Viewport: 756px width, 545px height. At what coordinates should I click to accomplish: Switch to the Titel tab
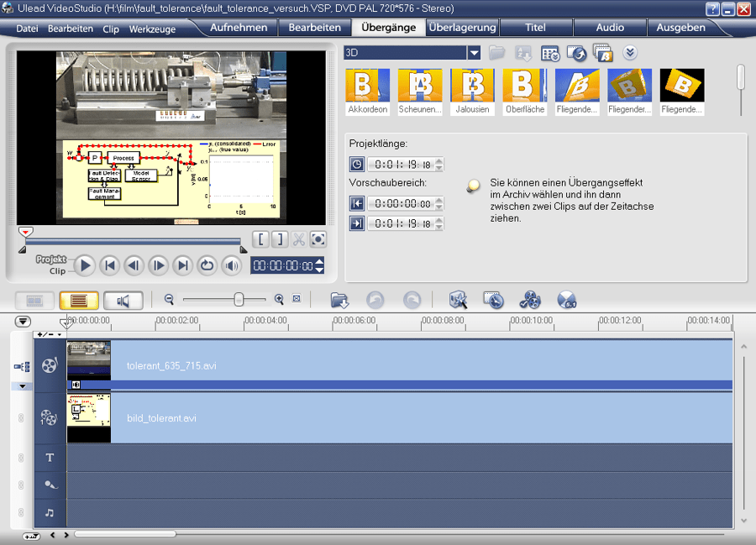pyautogui.click(x=535, y=27)
